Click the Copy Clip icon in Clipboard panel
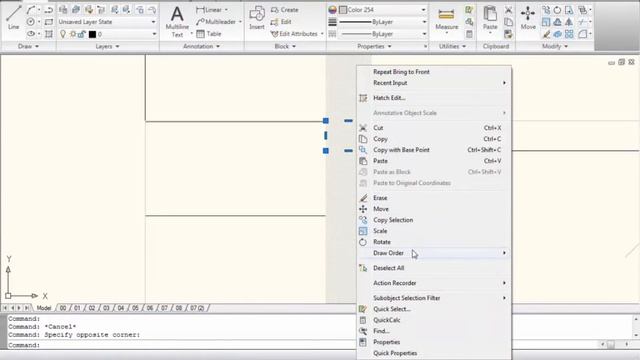The height and width of the screenshot is (360, 640). (509, 22)
